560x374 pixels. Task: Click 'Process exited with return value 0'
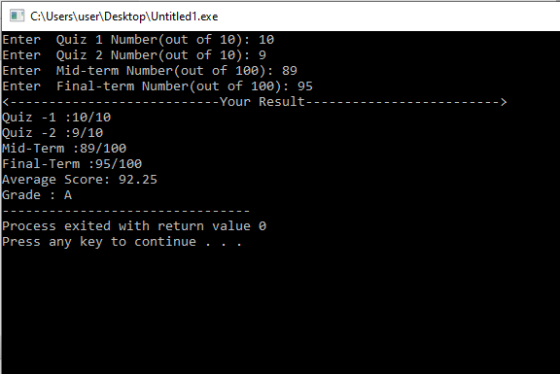click(x=134, y=226)
